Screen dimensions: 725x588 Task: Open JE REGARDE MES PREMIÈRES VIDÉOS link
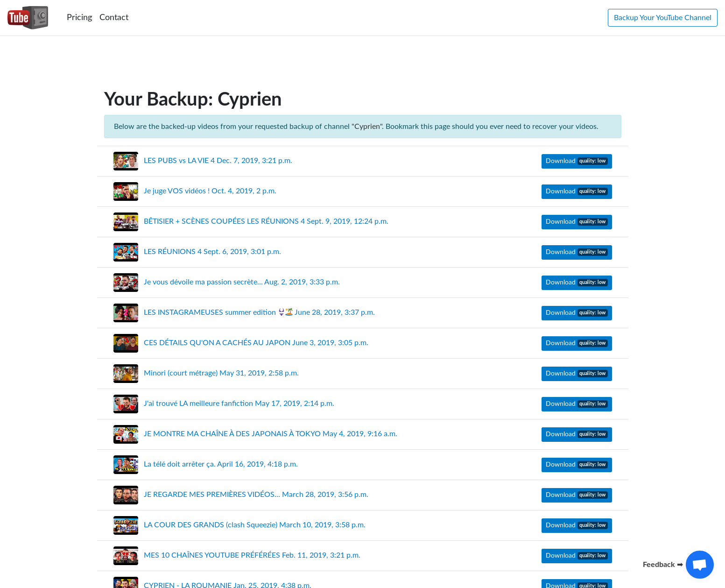(x=256, y=495)
